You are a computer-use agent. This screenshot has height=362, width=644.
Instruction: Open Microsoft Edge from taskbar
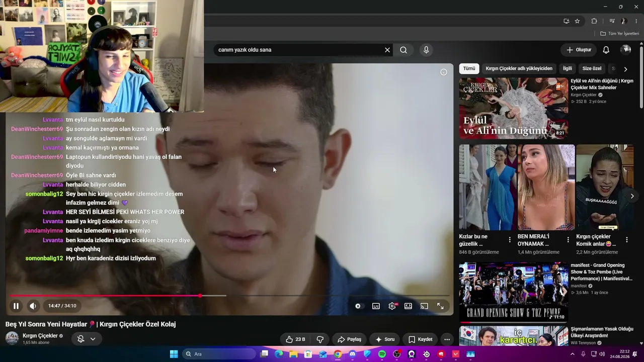(x=279, y=354)
